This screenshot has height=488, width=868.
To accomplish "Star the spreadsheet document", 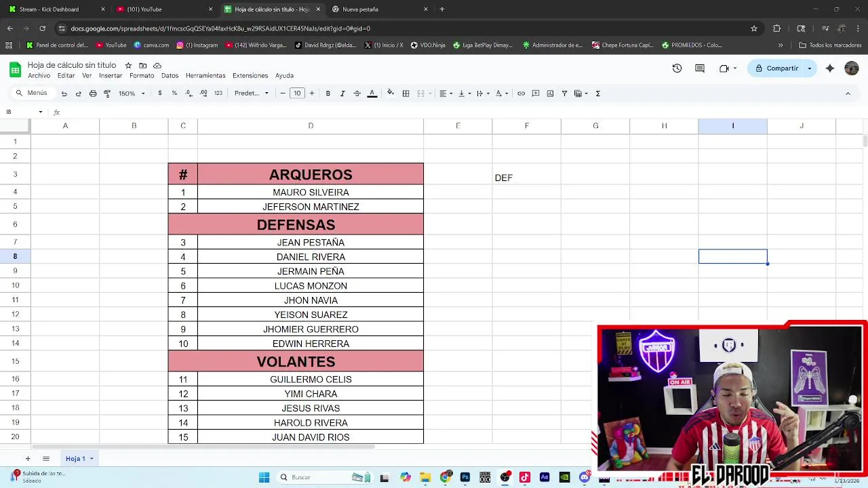I will [128, 66].
